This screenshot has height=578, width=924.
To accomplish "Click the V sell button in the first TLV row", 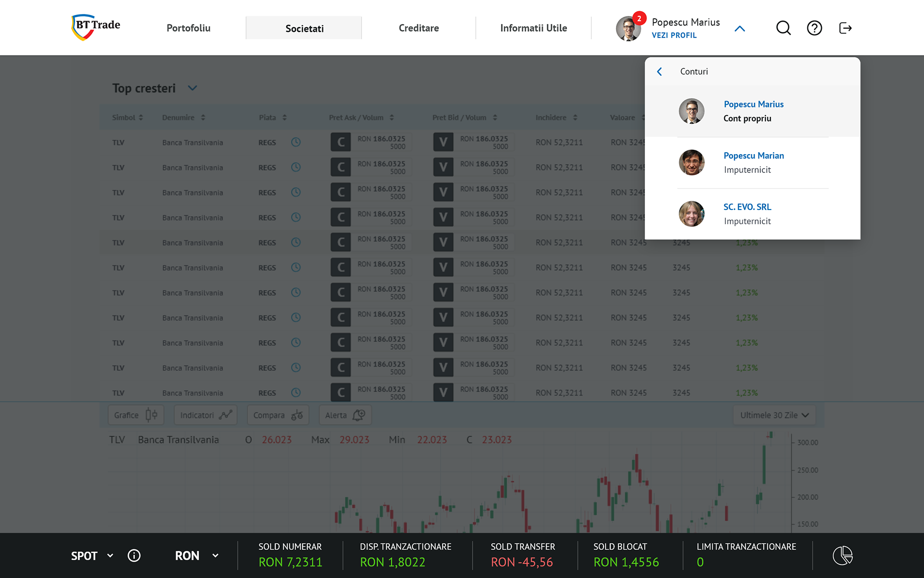I will click(x=443, y=142).
